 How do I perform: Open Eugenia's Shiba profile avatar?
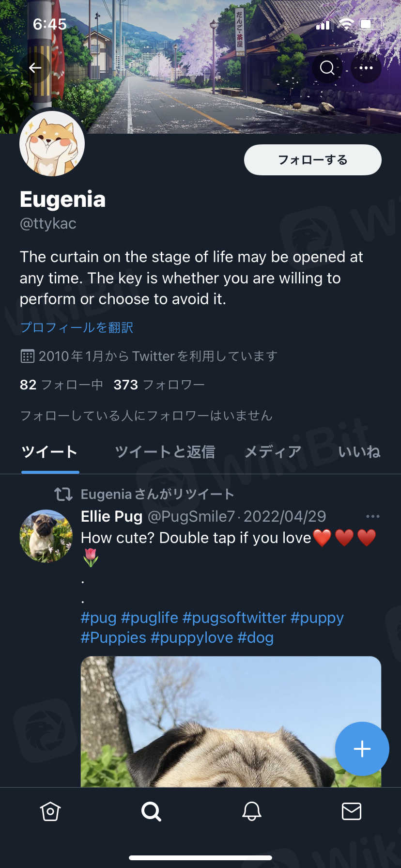click(x=52, y=144)
